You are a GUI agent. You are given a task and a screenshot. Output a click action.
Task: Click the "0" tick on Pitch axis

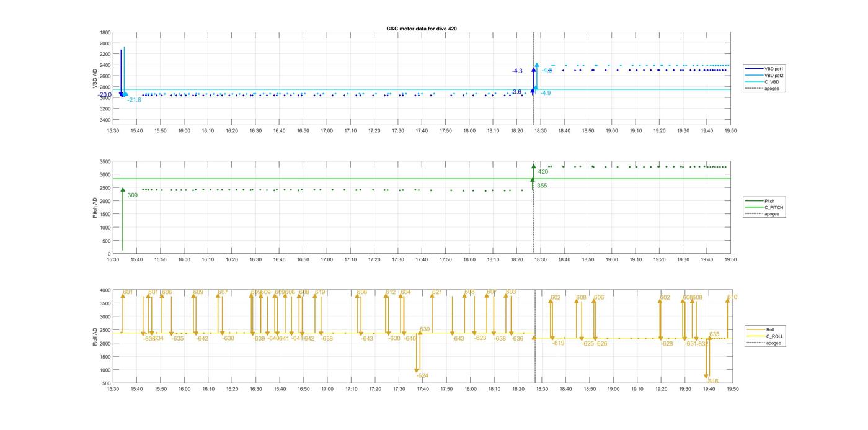[110, 254]
